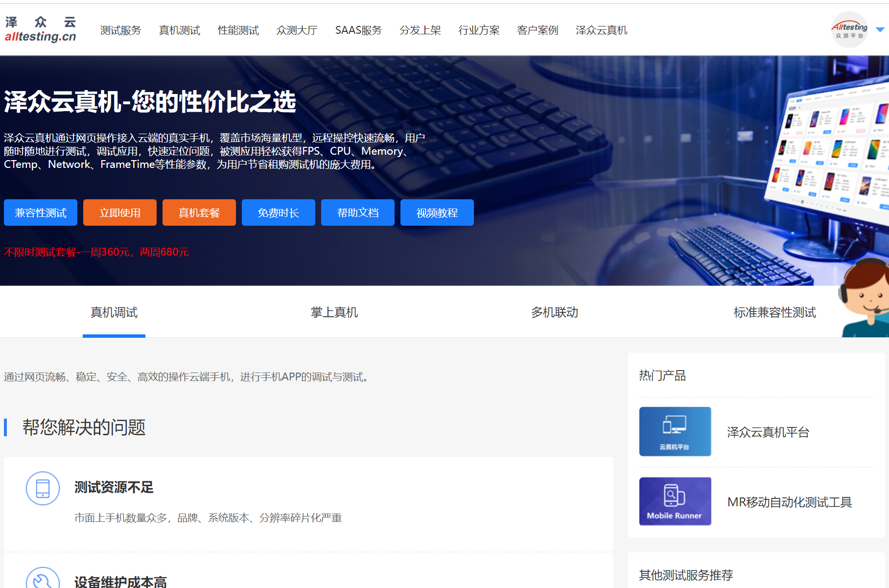Open the 行业方案 menu
Image resolution: width=889 pixels, height=588 pixels.
479,30
